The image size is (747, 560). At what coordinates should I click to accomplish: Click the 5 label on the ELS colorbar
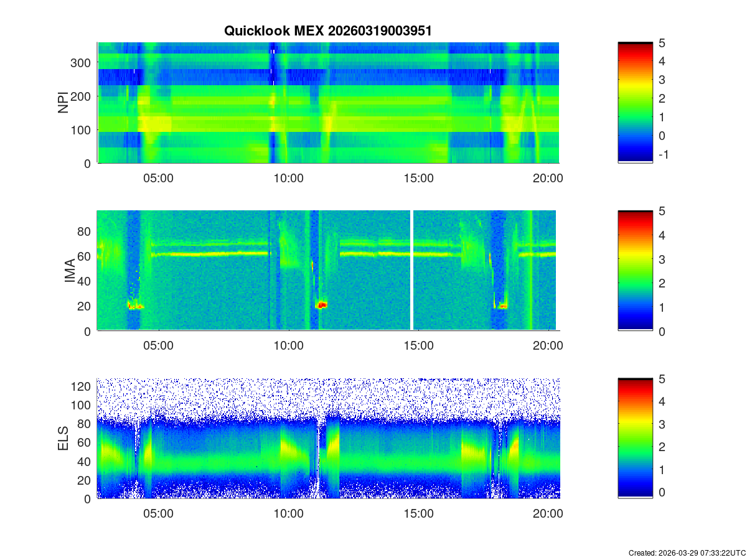tap(663, 379)
